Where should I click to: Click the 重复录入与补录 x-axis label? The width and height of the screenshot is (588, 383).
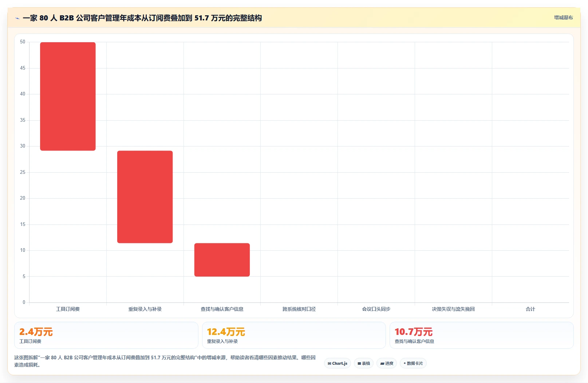(x=145, y=309)
